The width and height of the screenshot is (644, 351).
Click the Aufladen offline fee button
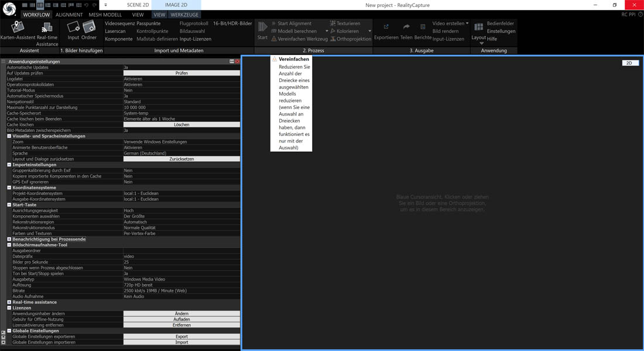[181, 319]
